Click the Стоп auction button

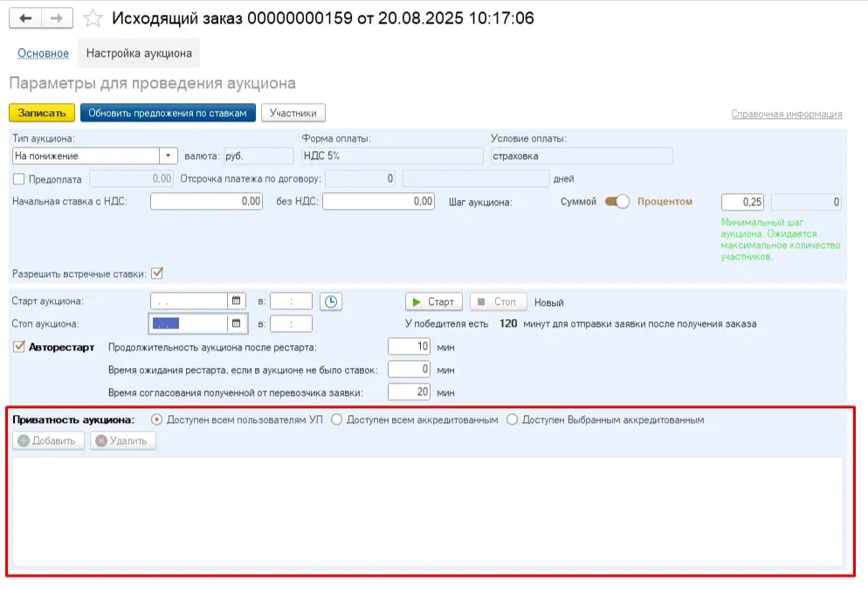(x=499, y=302)
